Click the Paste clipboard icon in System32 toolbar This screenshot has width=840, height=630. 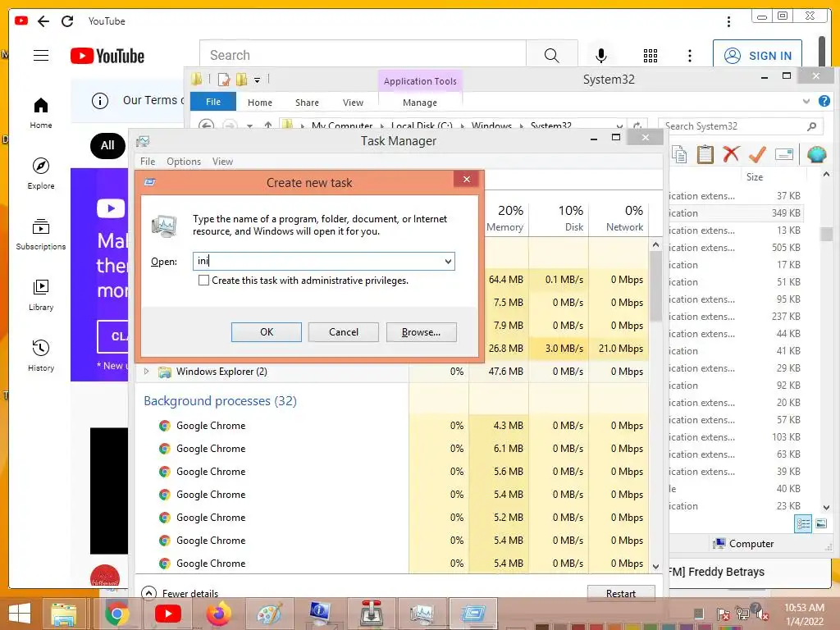click(705, 154)
